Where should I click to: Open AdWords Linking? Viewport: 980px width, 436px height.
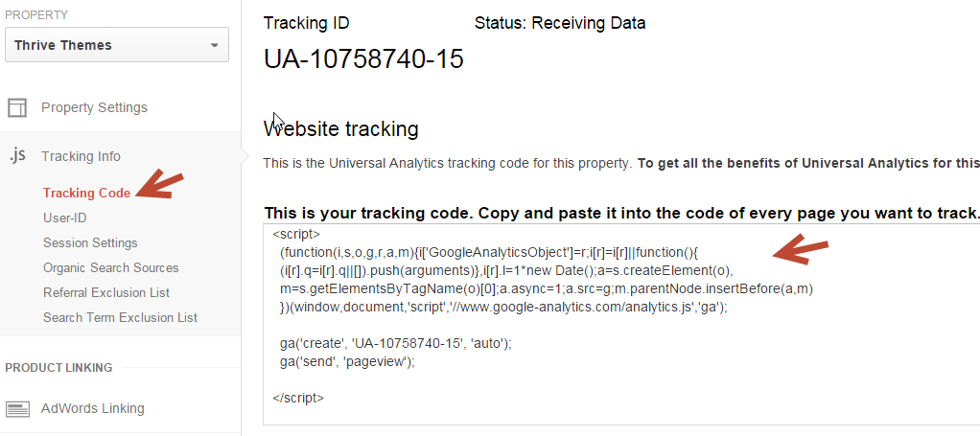coord(92,408)
